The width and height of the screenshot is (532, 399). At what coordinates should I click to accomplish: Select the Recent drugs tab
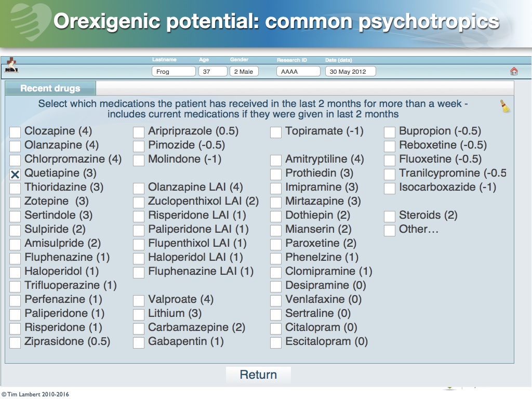50,88
